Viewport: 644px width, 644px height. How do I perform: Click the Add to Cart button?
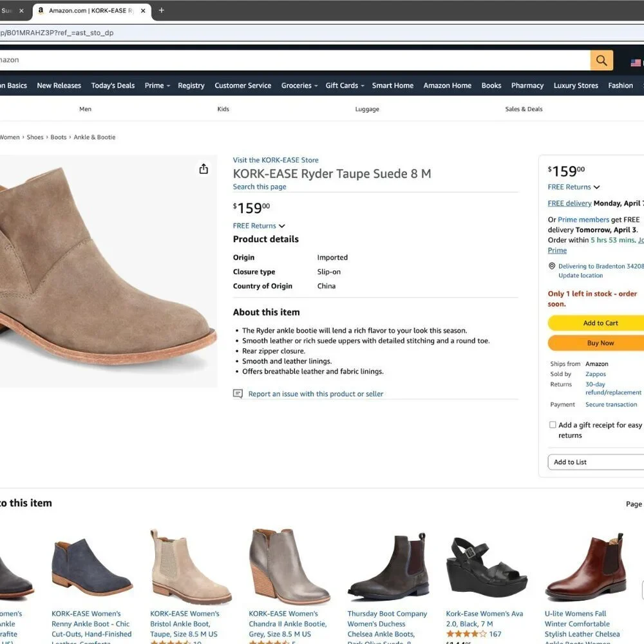coord(596,323)
